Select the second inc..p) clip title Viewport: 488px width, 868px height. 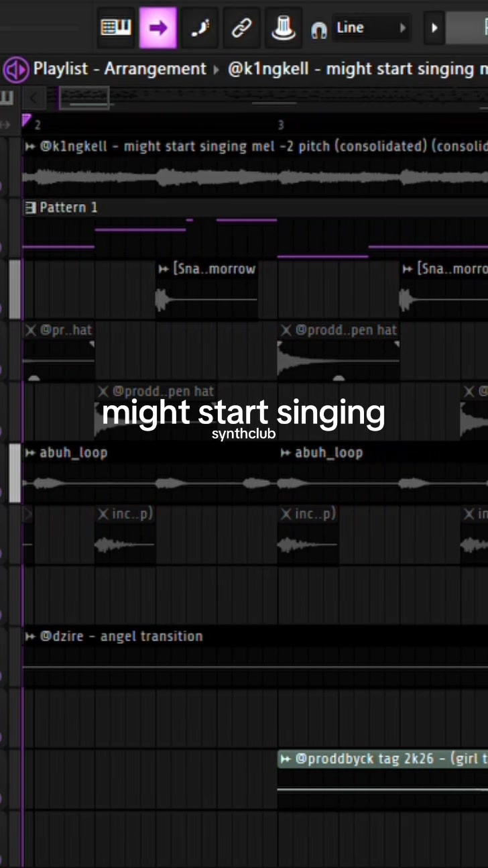click(x=316, y=514)
